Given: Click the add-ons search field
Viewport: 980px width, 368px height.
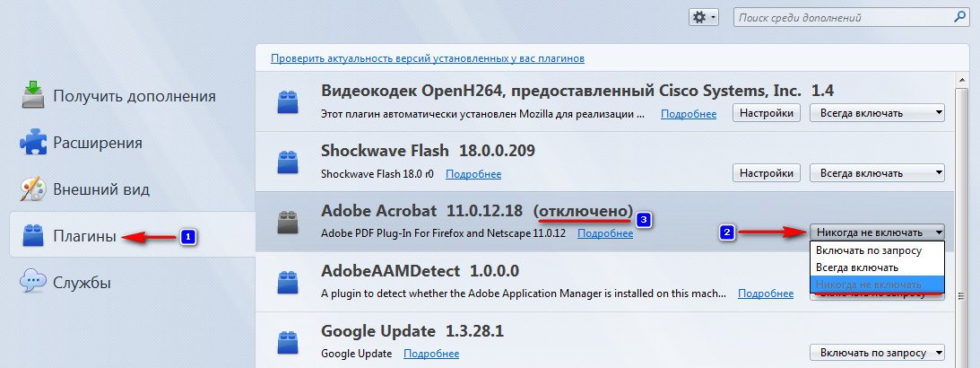Looking at the screenshot, I should (850, 17).
